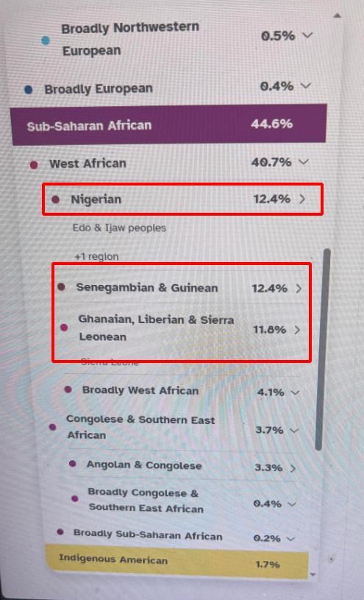
Task: Open Senegambian & Guinean details arrow
Action: 299,289
